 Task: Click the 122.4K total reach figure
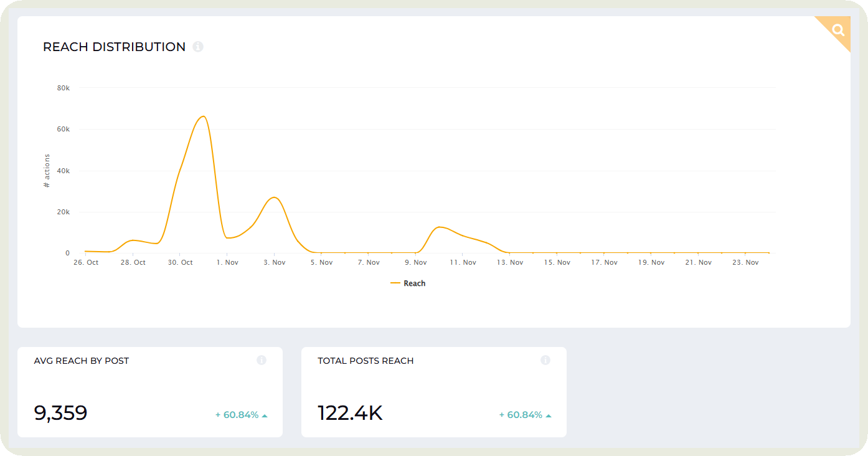[349, 412]
